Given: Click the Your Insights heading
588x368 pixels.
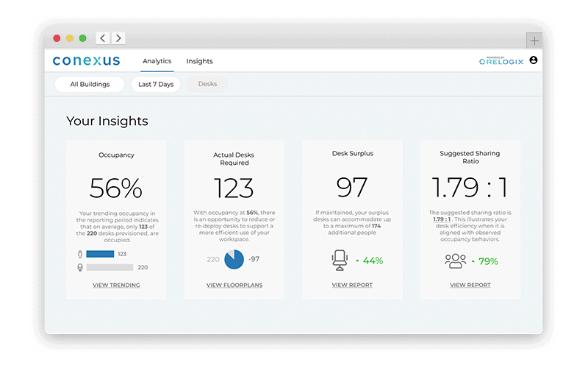Looking at the screenshot, I should (x=107, y=121).
